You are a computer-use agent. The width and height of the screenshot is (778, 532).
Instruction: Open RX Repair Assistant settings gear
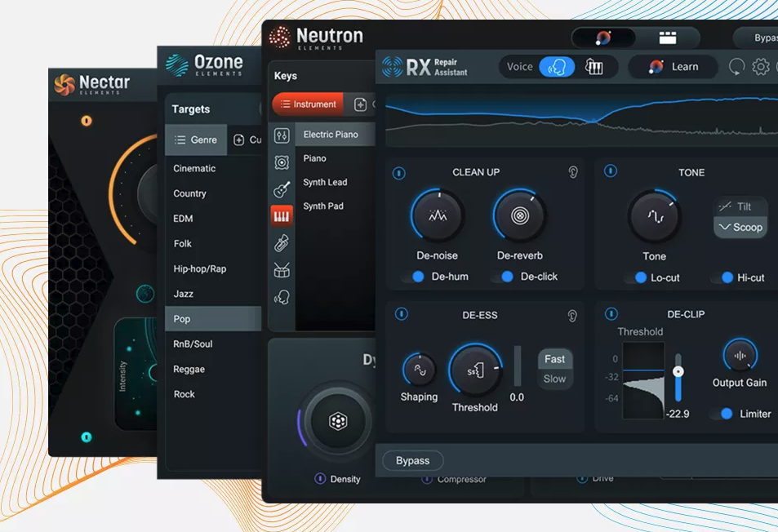click(760, 66)
